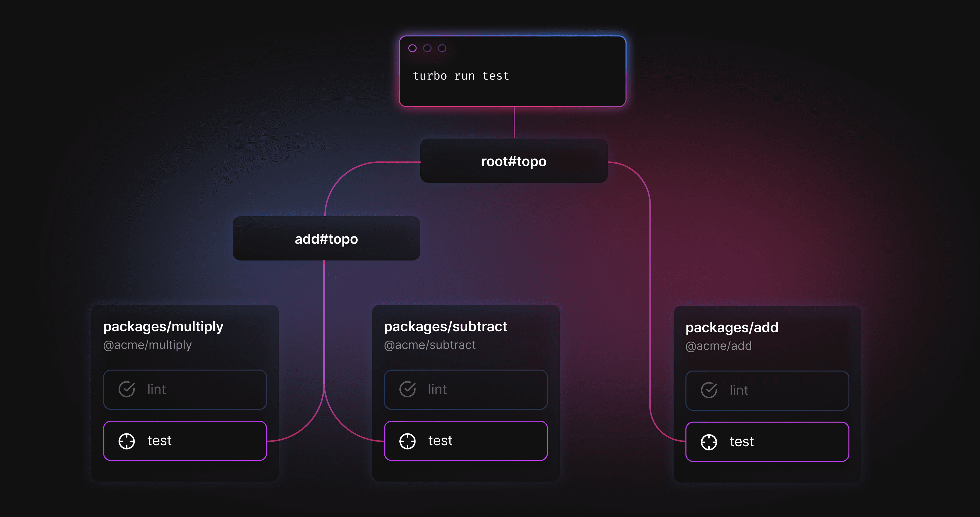980x517 pixels.
Task: Open the packages/multiply heading
Action: pos(163,327)
